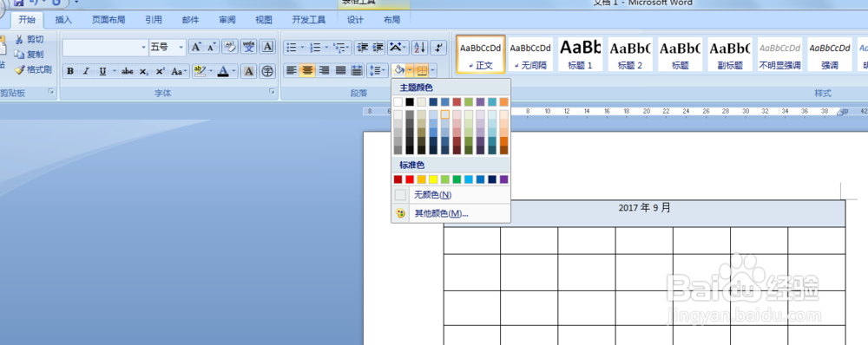This screenshot has width=868, height=345.
Task: Open the highlight color dropdown arrow
Action: point(211,71)
